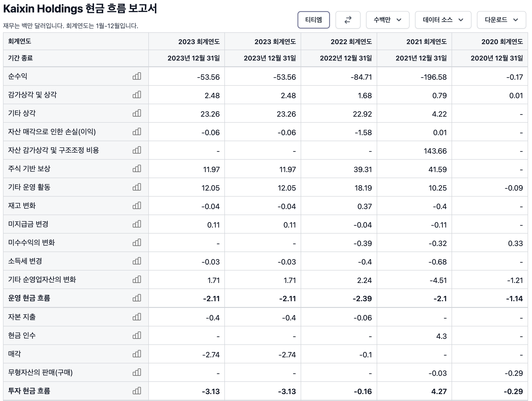This screenshot has height=401, width=532.
Task: Click chart icon next to 재고 변화
Action: click(x=137, y=206)
